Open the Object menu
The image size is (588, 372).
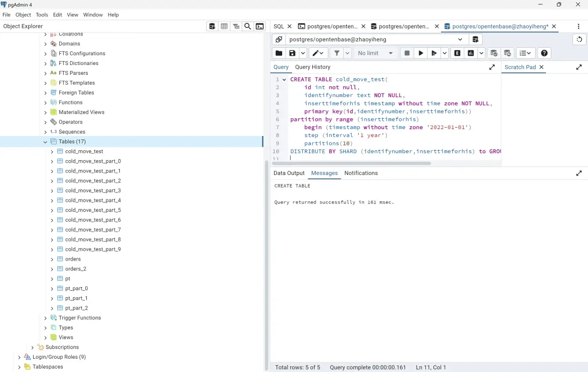click(23, 15)
